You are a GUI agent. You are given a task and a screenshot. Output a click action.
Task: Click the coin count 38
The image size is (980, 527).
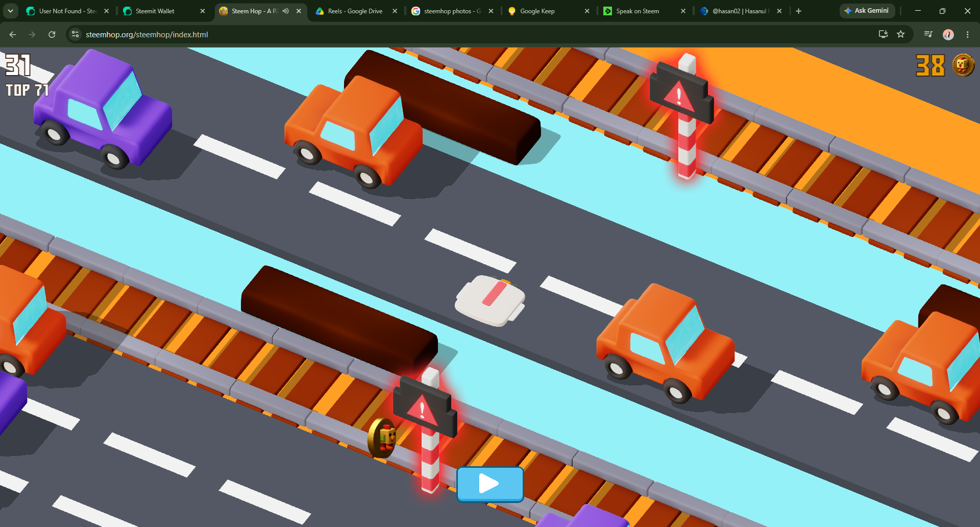[x=930, y=65]
